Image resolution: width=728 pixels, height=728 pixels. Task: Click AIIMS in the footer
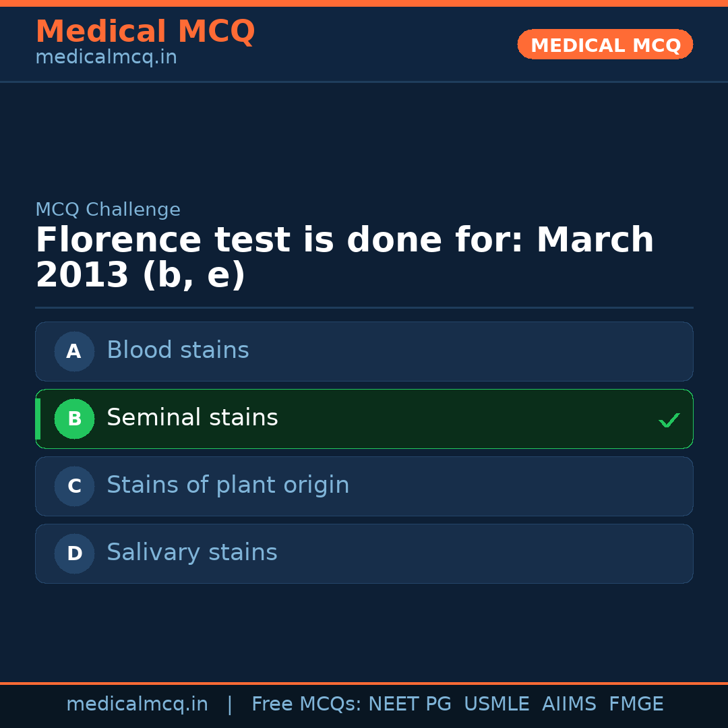click(x=569, y=704)
